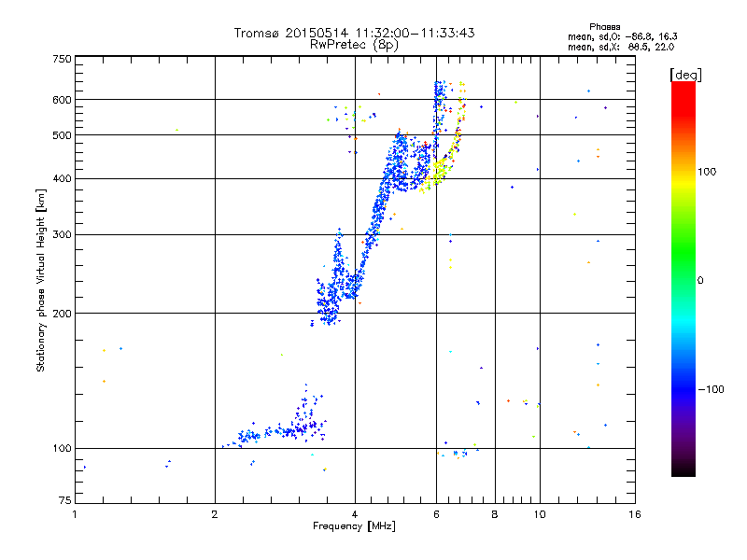This screenshot has height=560, width=747.
Task: Click the plot title 'Tromsø 20150514 11:32:00-11:33:43'
Action: [354, 33]
